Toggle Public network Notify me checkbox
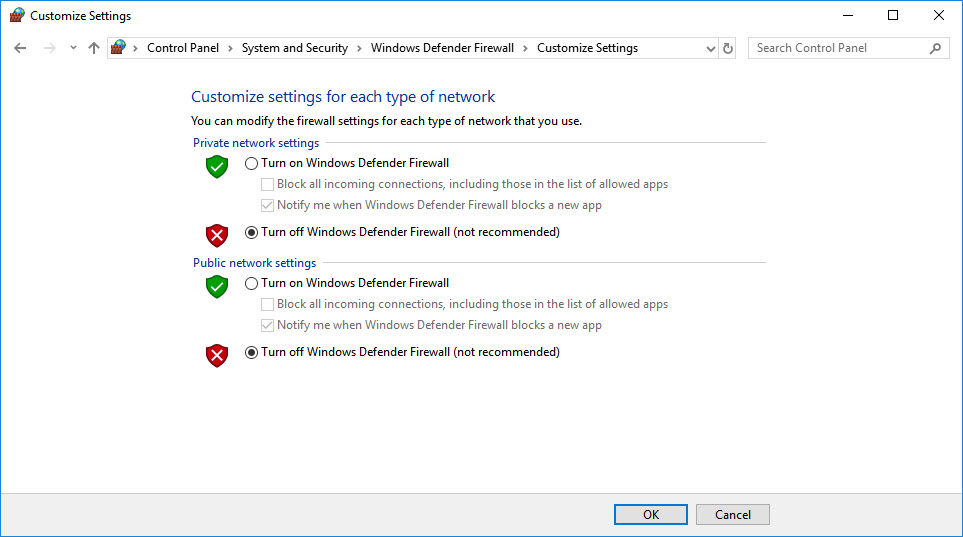This screenshot has height=537, width=963. point(267,325)
